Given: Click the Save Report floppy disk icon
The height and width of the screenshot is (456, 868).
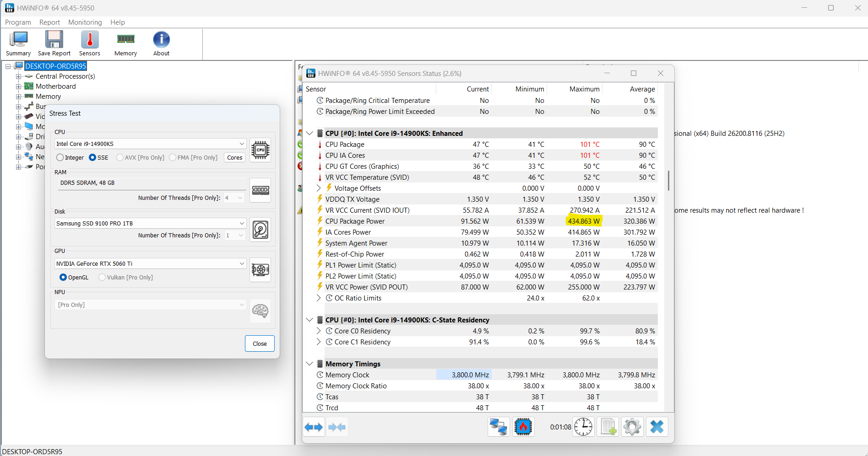Looking at the screenshot, I should (54, 40).
